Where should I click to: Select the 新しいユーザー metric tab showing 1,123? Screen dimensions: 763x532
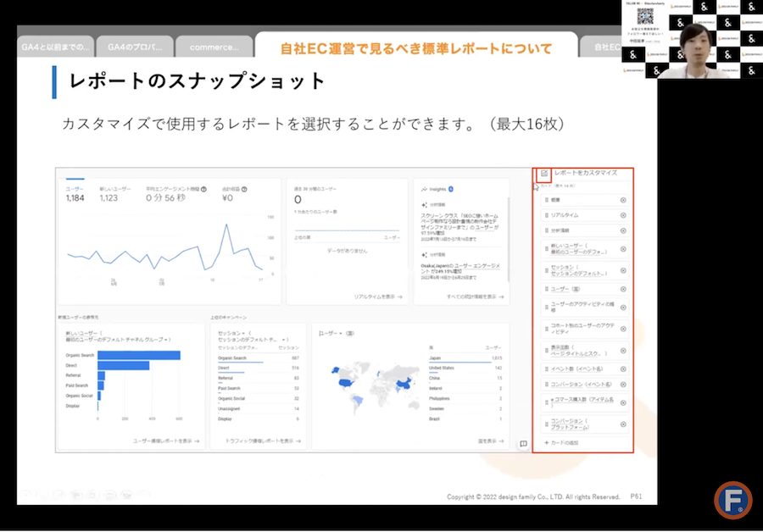[x=114, y=194]
